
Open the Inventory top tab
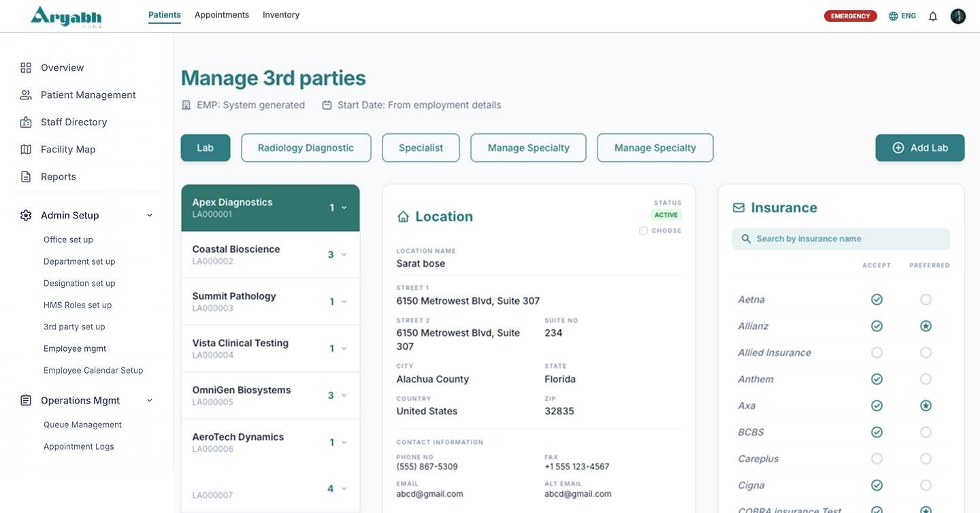click(281, 15)
